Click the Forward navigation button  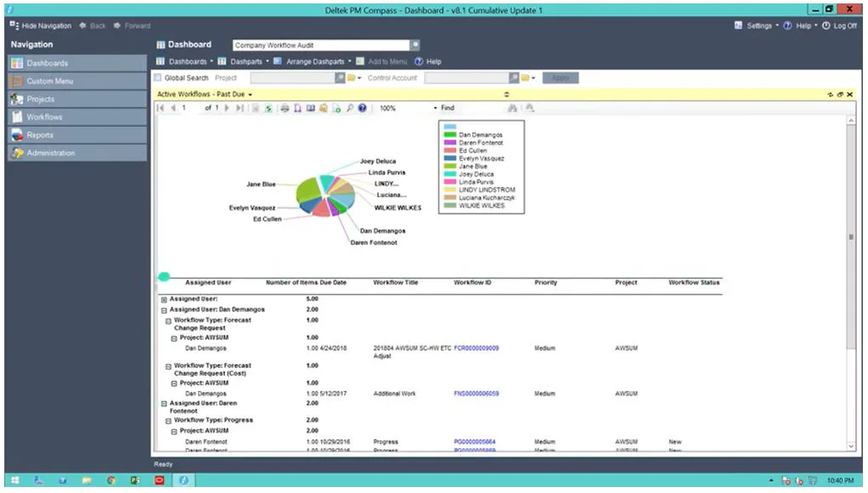coord(132,25)
